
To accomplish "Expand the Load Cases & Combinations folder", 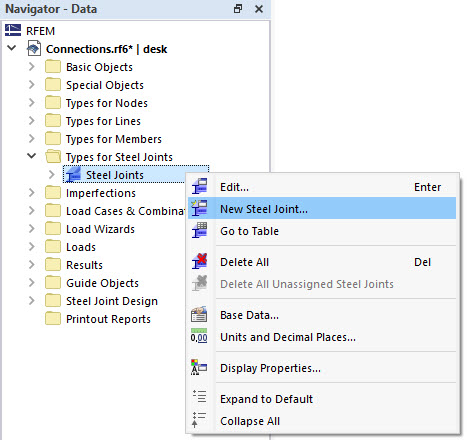I will pyautogui.click(x=31, y=210).
